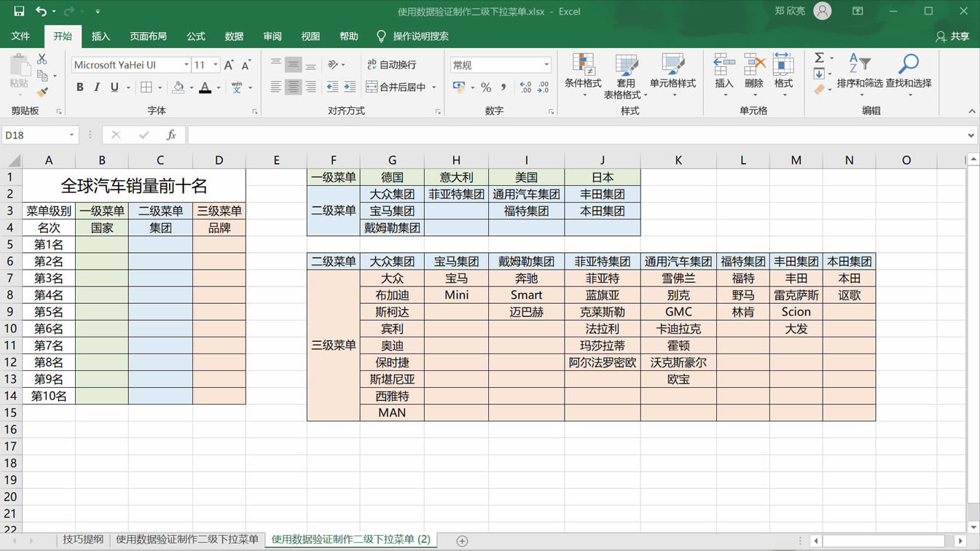Toggle Bold formatting
Screen dimensions: 980x551
click(80, 87)
